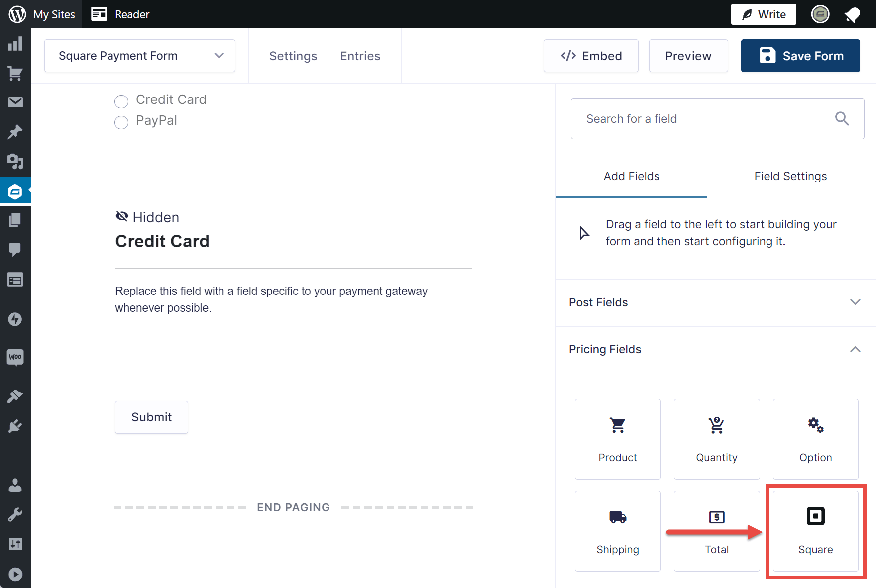Click the search magnifier icon

(x=842, y=118)
